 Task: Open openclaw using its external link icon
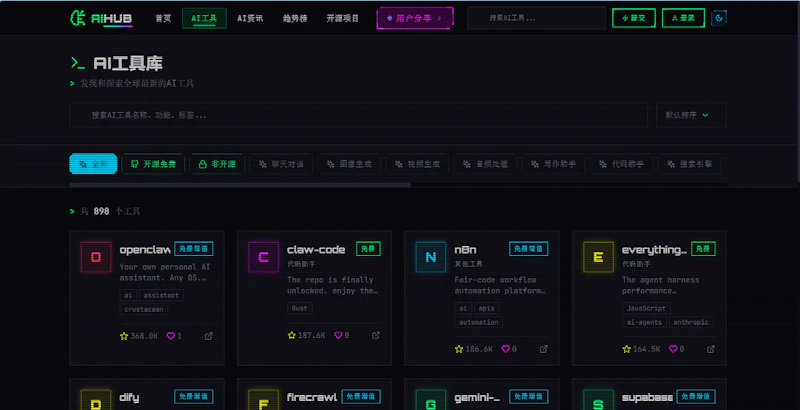click(x=209, y=336)
